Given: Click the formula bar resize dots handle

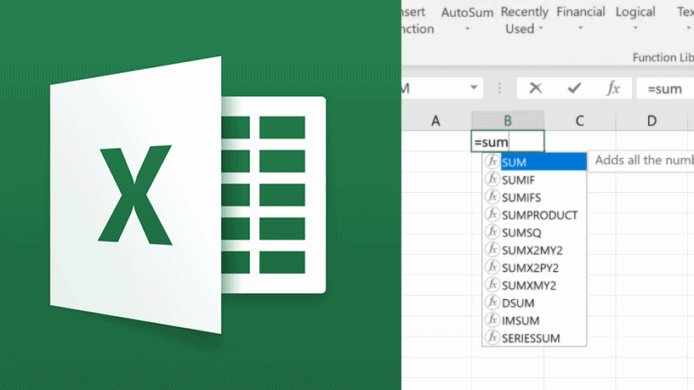Looking at the screenshot, I should pos(500,88).
